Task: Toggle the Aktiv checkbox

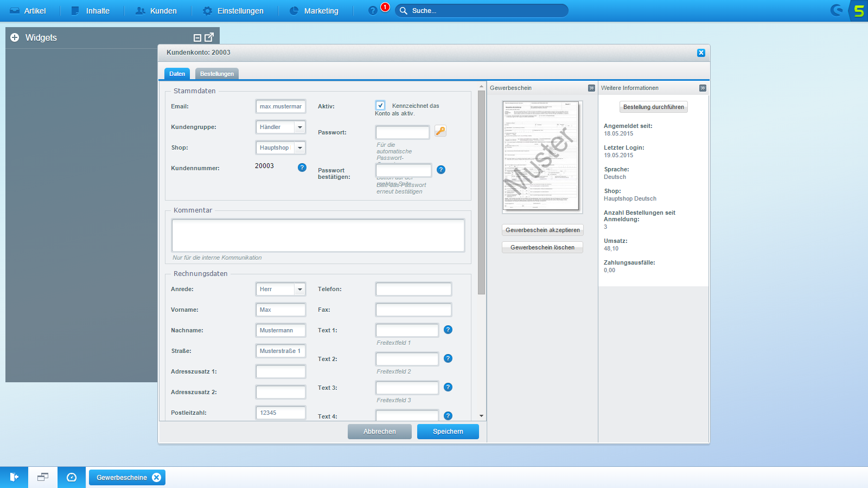Action: tap(380, 105)
